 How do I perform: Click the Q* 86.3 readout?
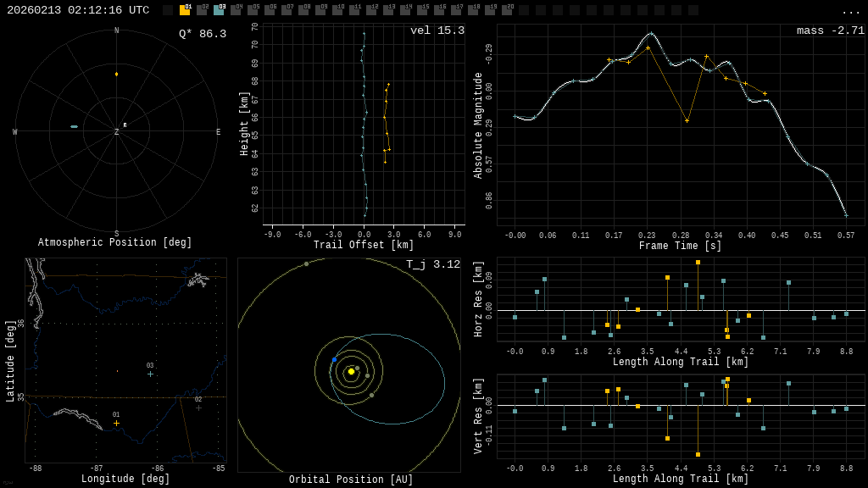click(202, 34)
